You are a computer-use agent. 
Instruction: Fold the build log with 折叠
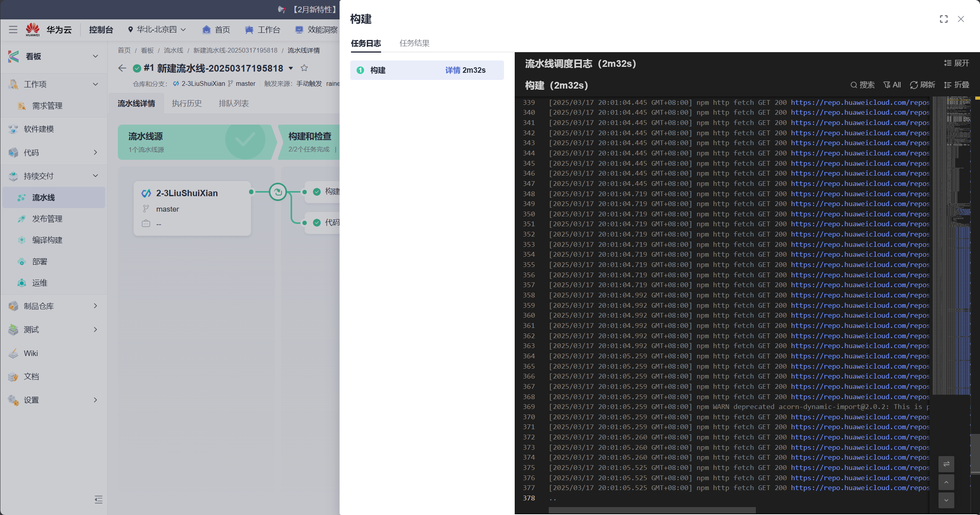click(x=956, y=85)
